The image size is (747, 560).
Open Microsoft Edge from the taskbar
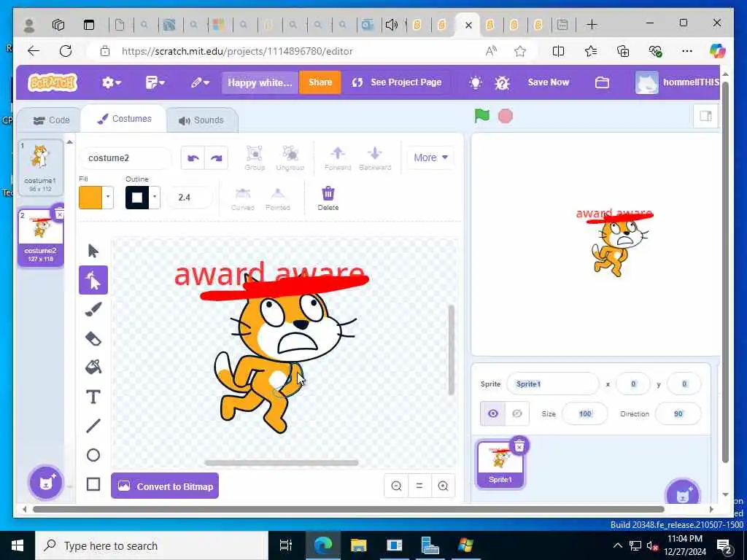(x=322, y=545)
